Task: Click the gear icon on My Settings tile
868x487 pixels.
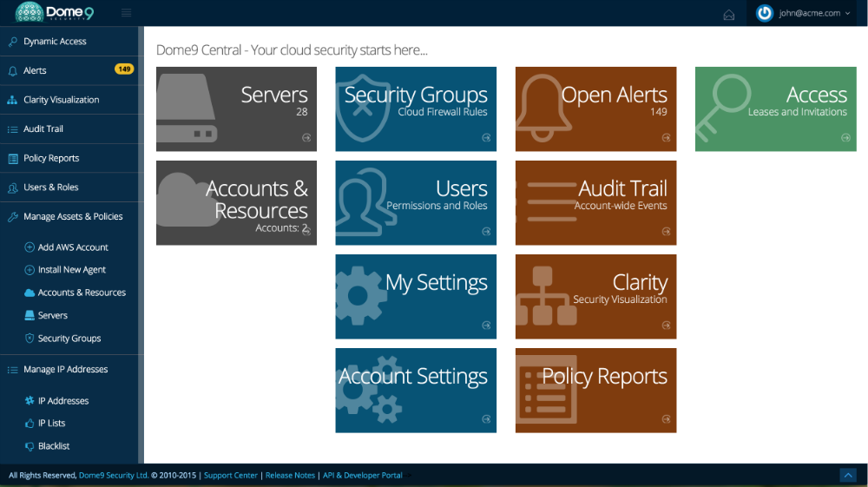Action: [x=359, y=295]
